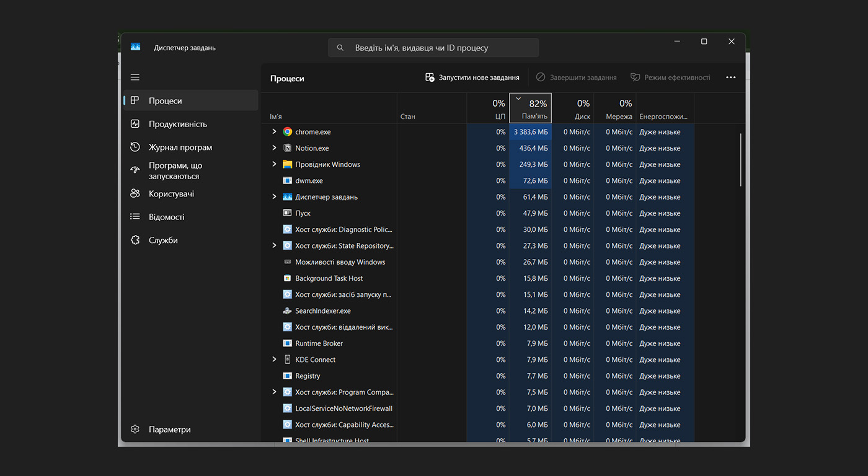
Task: Expand the State Repository service host group
Action: [x=274, y=245]
